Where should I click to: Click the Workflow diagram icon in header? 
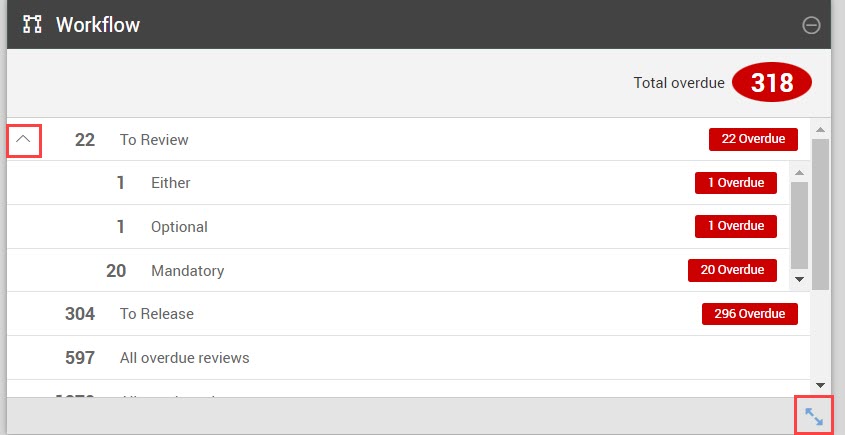[x=32, y=24]
